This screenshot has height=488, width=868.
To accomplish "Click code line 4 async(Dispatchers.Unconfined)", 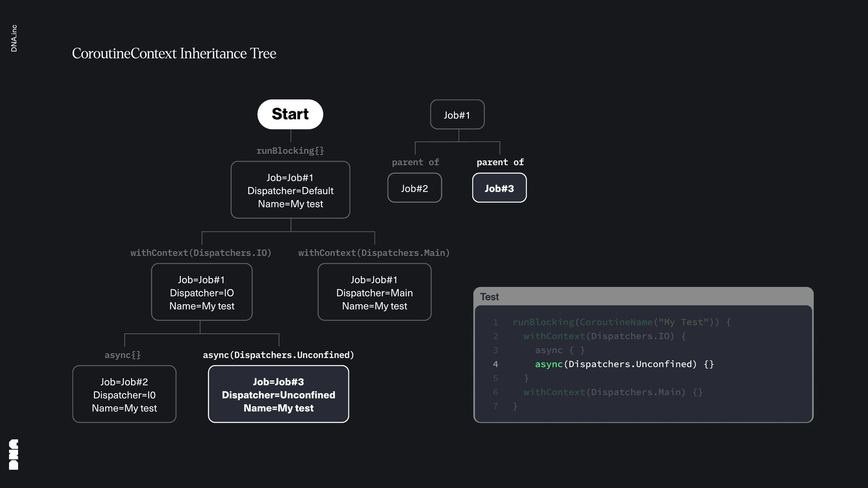I will click(x=624, y=364).
